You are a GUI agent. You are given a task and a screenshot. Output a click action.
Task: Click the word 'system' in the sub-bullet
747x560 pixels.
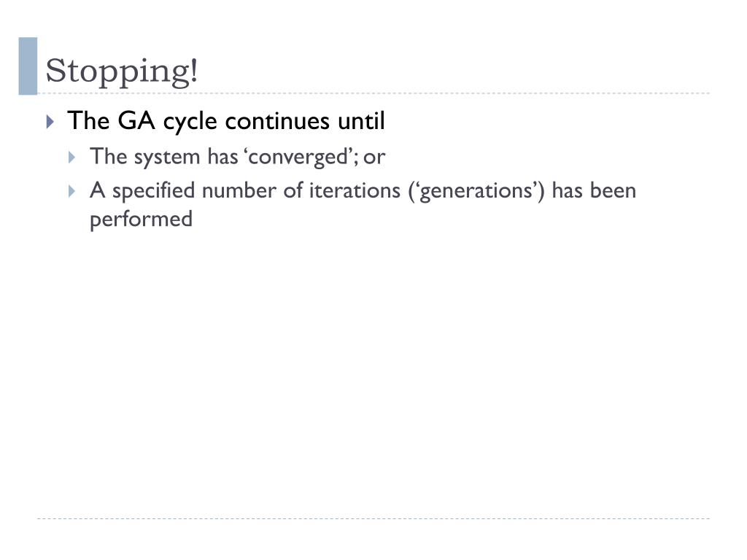point(167,157)
